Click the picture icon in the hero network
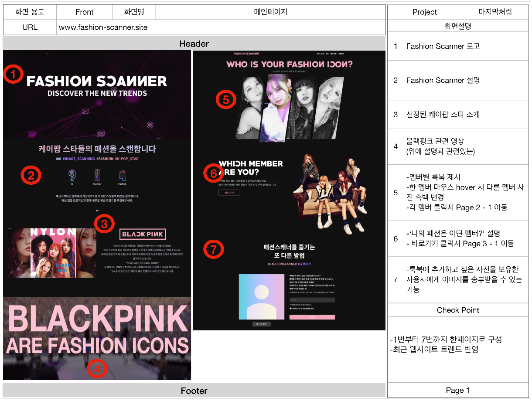The height and width of the screenshot is (401, 532). [101, 134]
